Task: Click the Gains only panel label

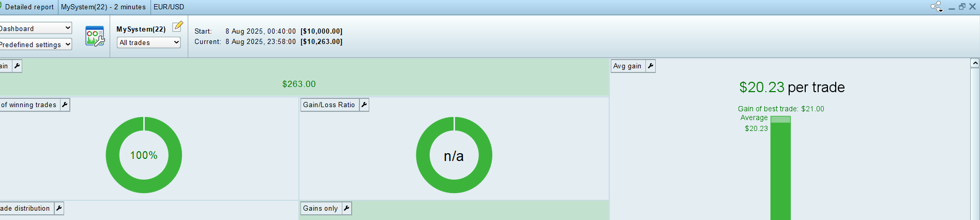Action: coord(320,208)
